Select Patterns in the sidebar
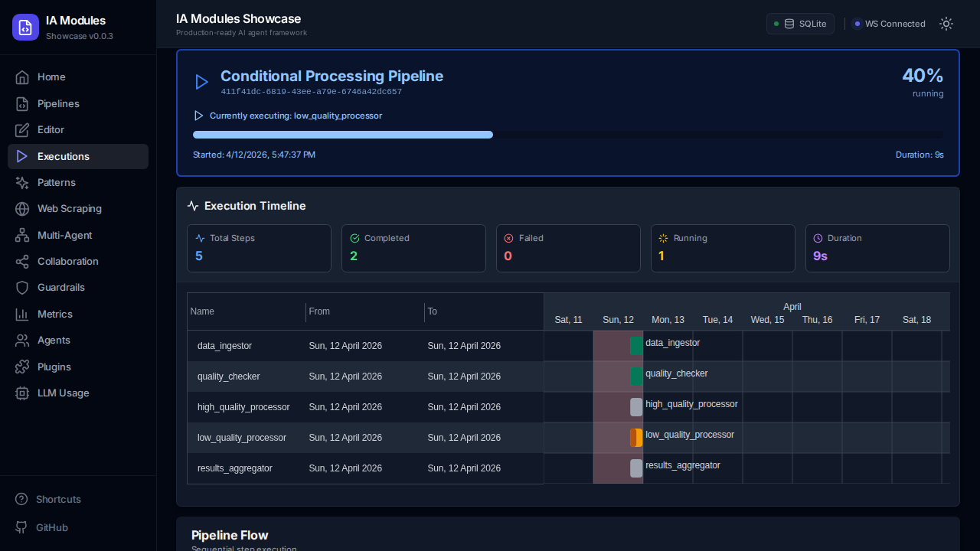 pyautogui.click(x=57, y=182)
